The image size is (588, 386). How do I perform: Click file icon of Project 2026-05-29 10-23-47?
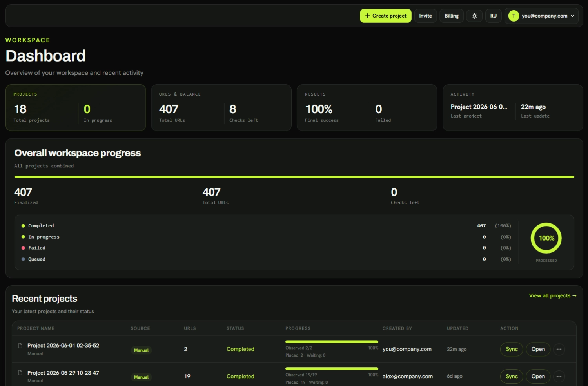tap(20, 373)
